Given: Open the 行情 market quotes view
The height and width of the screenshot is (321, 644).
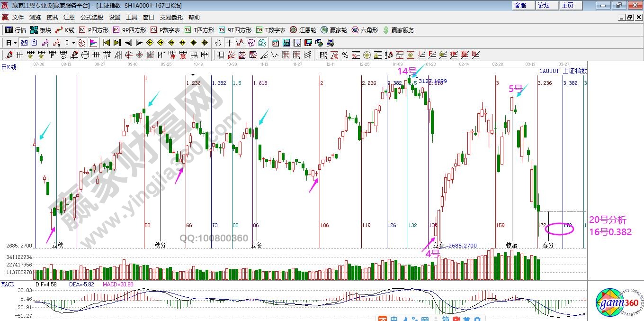Looking at the screenshot, I should pyautogui.click(x=15, y=30).
